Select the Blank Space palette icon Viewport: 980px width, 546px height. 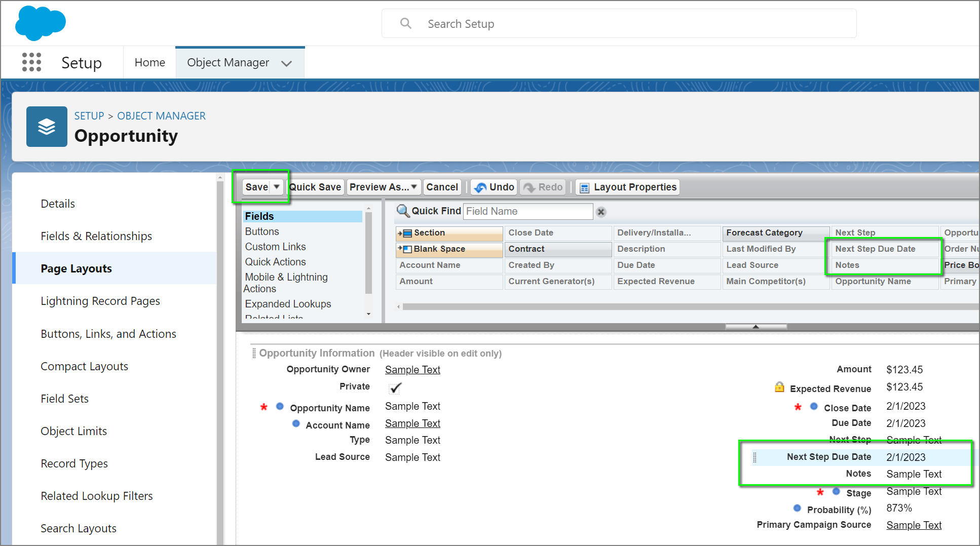tap(405, 249)
